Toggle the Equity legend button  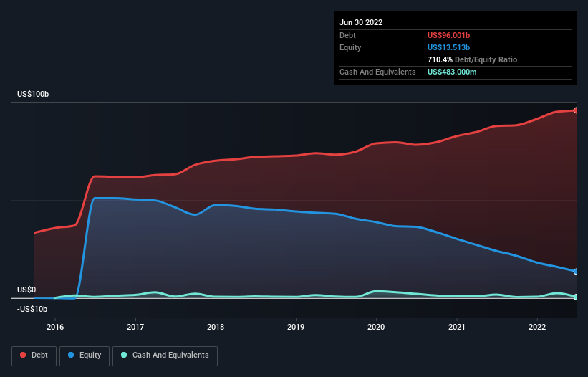click(x=85, y=355)
